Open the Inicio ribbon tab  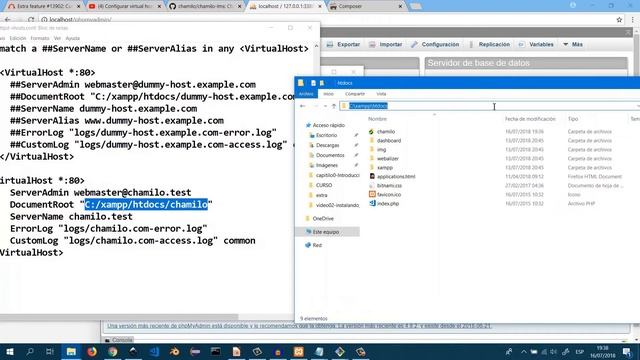[328, 94]
